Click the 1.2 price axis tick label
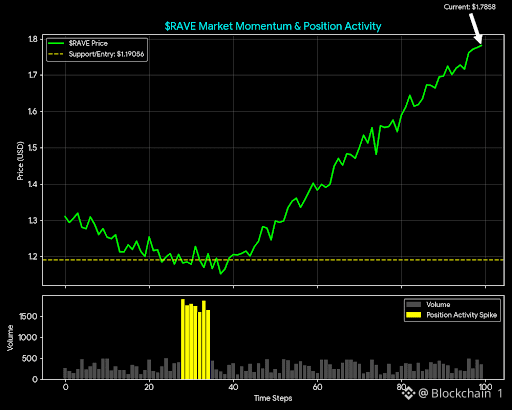This screenshot has height=410, width=512. [33, 257]
